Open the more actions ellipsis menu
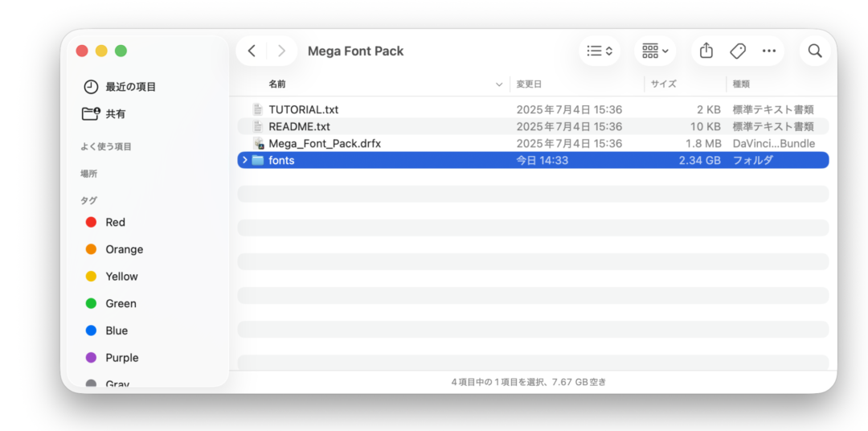868x431 pixels. (x=769, y=51)
